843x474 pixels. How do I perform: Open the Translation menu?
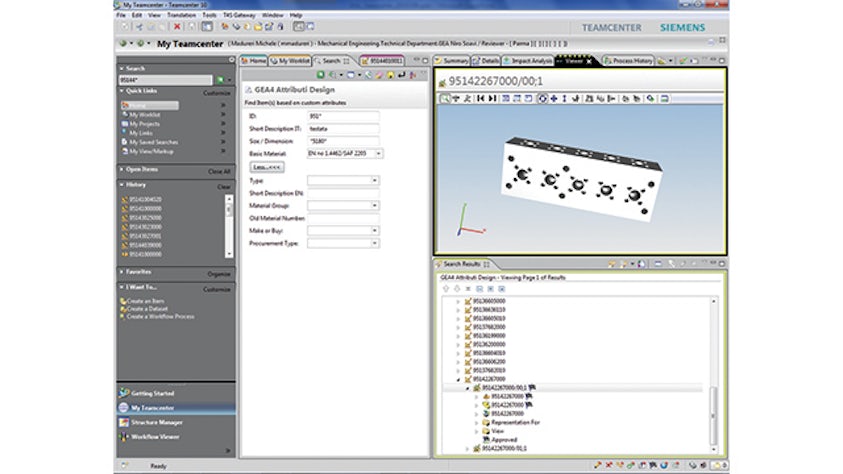click(x=182, y=15)
